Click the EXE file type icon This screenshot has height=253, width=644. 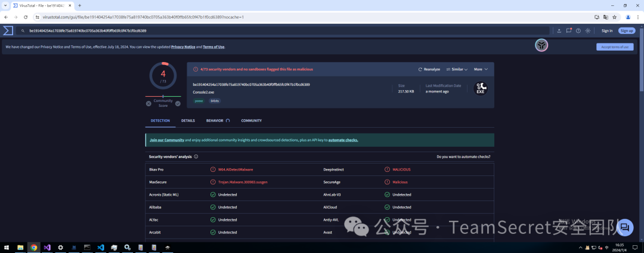[480, 88]
